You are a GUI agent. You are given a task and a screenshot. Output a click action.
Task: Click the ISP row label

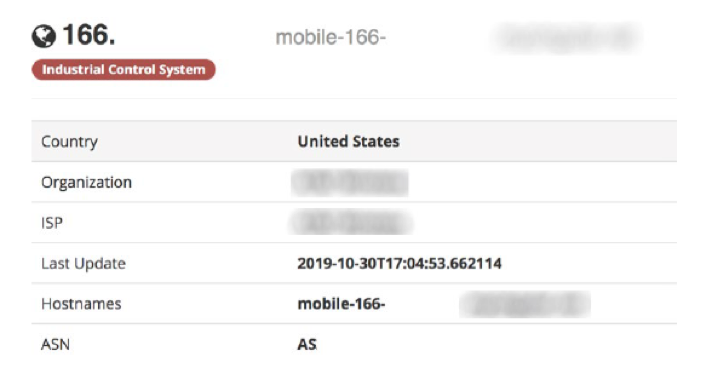click(52, 223)
